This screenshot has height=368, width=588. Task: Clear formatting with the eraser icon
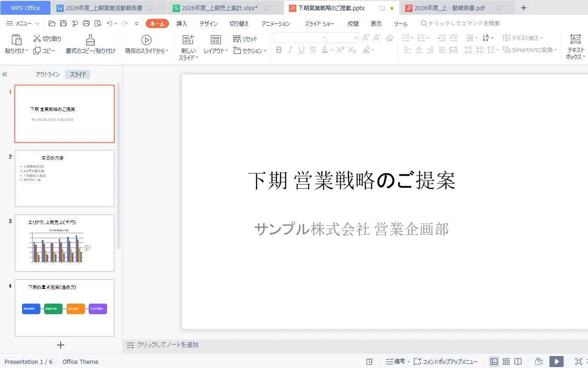(x=390, y=38)
